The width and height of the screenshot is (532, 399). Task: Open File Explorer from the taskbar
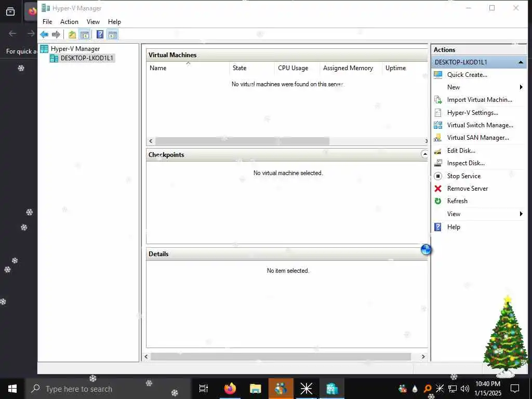coord(256,389)
